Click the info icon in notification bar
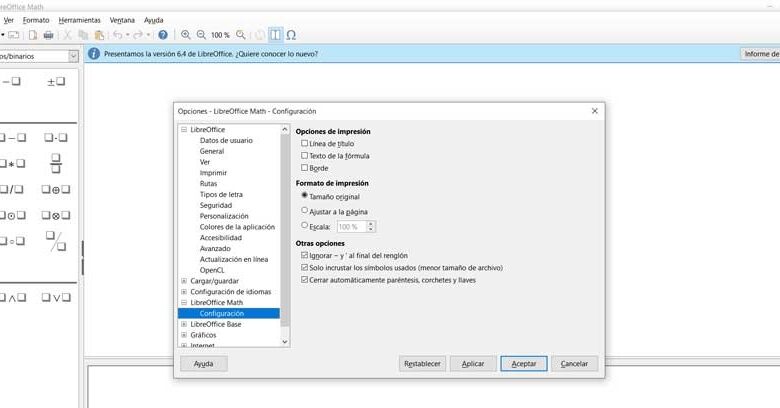The height and width of the screenshot is (408, 780). click(x=94, y=54)
